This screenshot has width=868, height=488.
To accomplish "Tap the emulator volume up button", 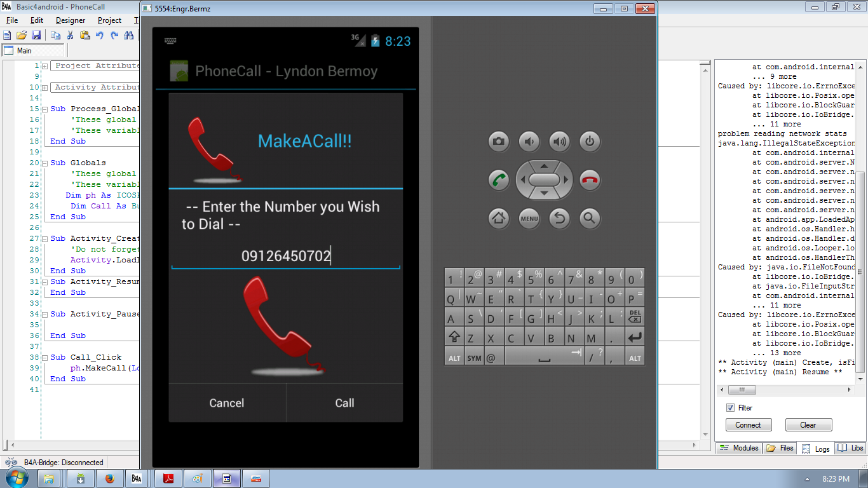I will point(560,142).
